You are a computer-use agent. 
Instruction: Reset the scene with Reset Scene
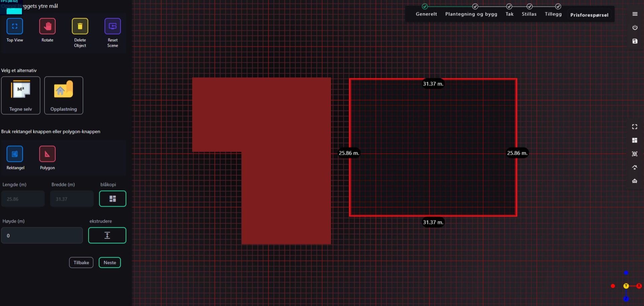click(x=112, y=26)
